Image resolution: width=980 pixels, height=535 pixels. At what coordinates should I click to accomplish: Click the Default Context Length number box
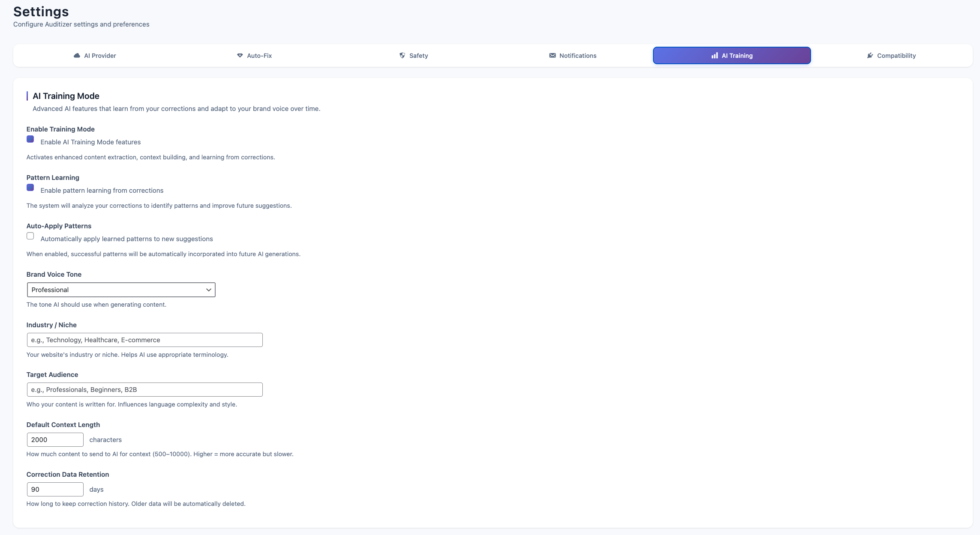click(55, 440)
